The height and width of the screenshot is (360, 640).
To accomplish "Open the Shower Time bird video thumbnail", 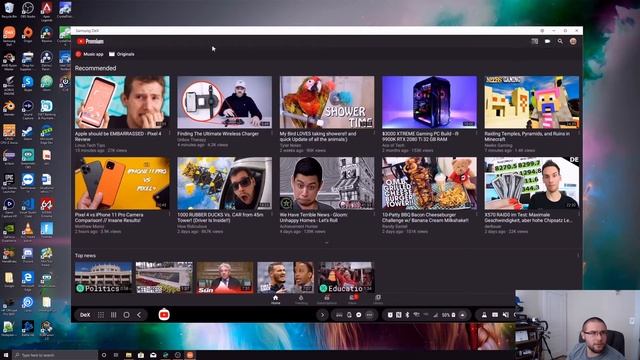I will tap(327, 102).
